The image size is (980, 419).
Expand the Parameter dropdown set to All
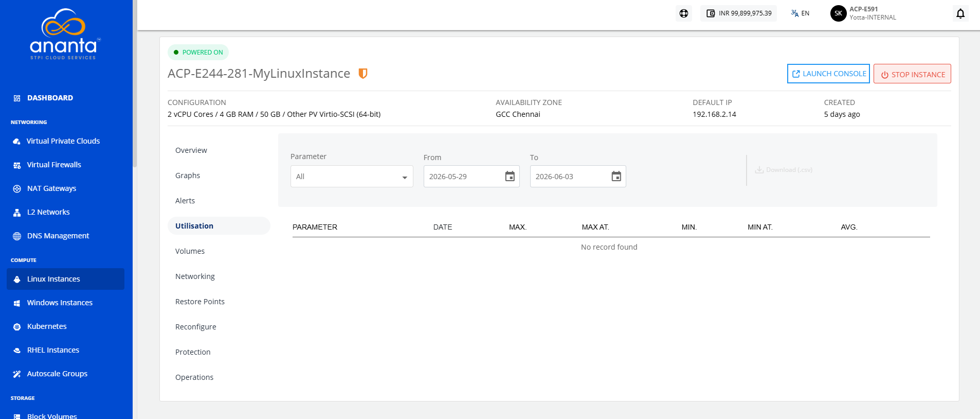[x=352, y=177]
